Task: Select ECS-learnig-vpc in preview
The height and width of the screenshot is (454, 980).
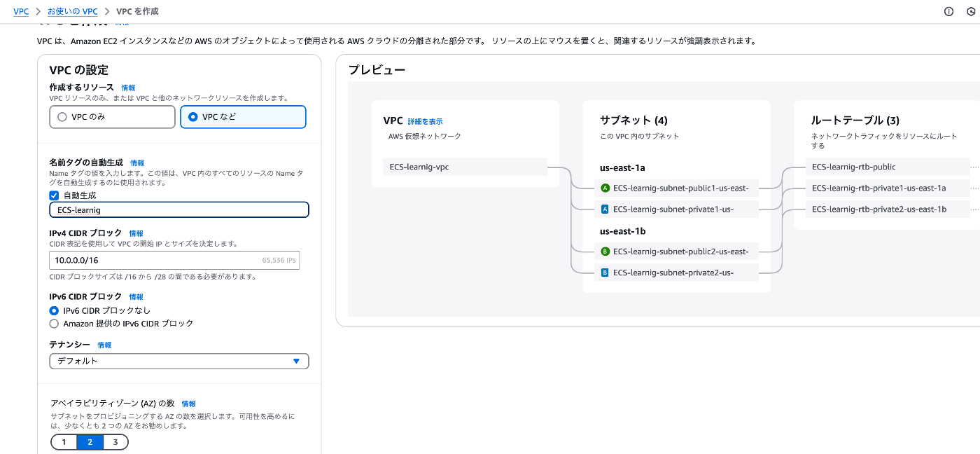Action: pos(465,167)
